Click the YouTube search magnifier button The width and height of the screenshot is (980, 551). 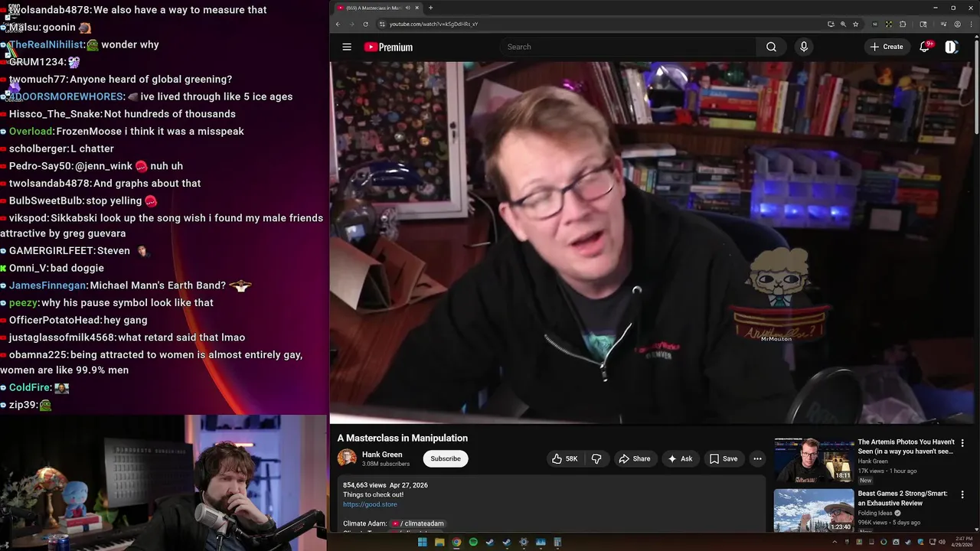click(771, 47)
